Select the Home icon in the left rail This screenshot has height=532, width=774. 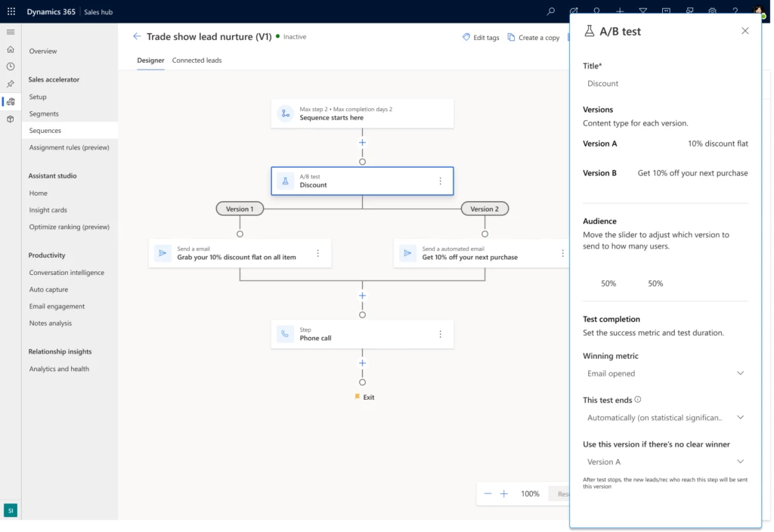pos(11,50)
